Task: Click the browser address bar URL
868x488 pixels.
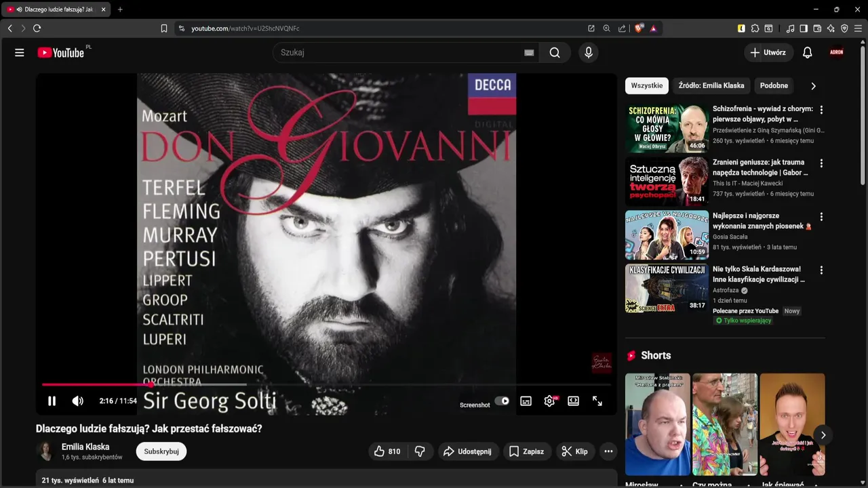Action: [245, 28]
